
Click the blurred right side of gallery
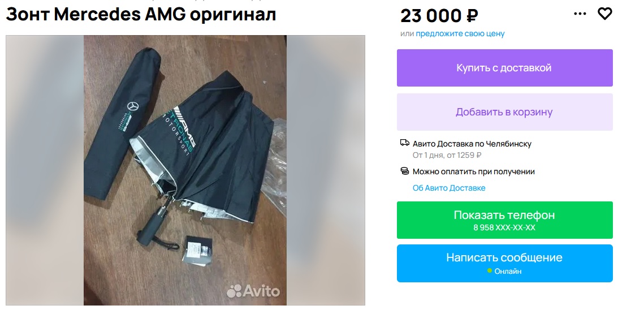326,170
